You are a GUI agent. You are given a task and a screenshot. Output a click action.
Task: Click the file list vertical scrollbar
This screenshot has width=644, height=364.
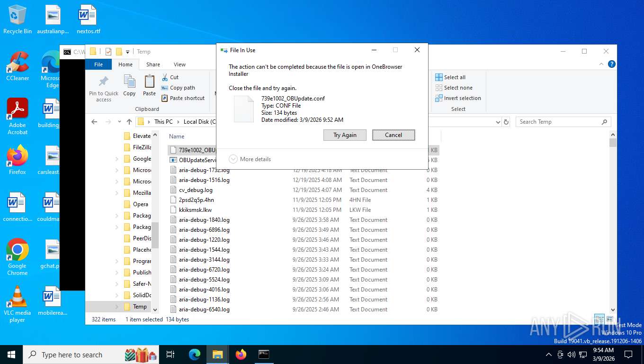613,223
